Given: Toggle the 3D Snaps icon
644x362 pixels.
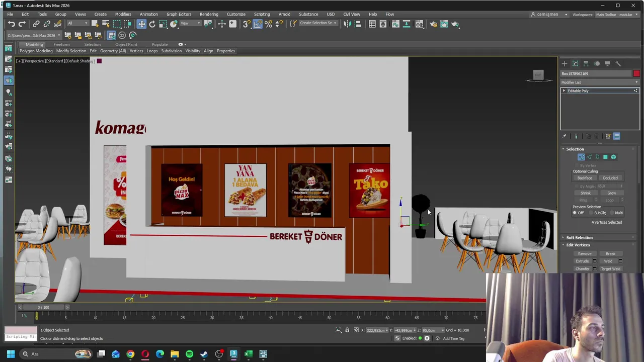Looking at the screenshot, I should (x=247, y=24).
